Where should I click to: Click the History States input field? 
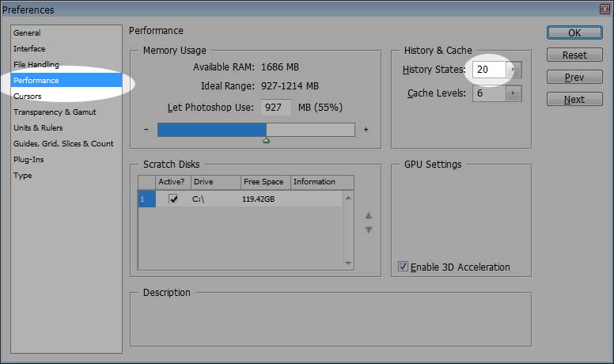coord(490,70)
